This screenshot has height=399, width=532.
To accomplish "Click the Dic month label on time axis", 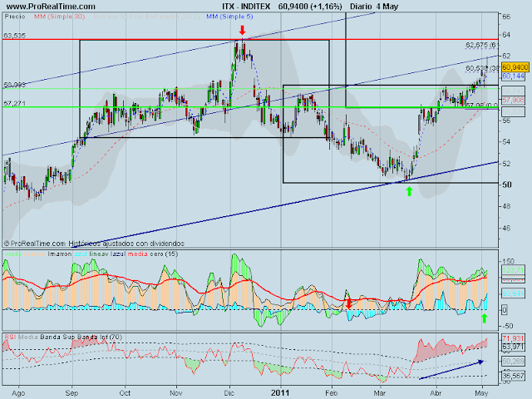I will click(x=229, y=393).
